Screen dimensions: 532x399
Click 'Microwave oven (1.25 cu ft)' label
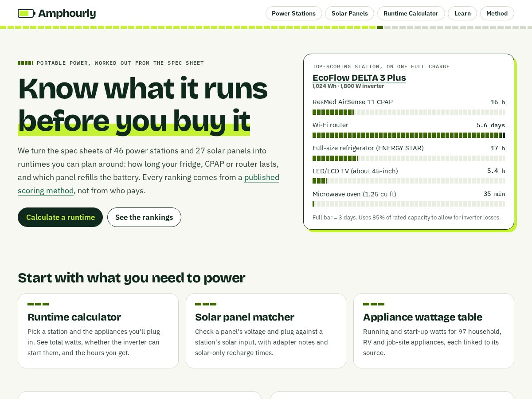(x=354, y=194)
